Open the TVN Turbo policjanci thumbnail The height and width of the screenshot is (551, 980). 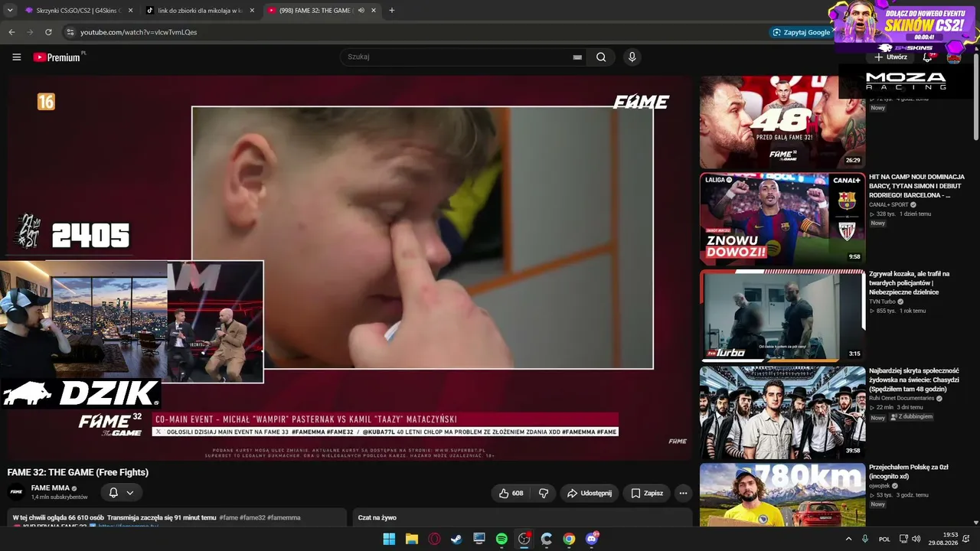tap(782, 315)
